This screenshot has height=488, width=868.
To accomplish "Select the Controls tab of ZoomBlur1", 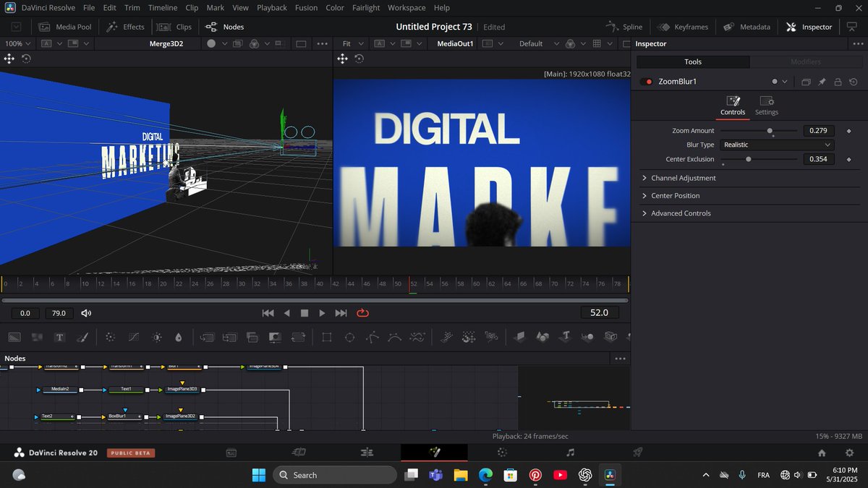I will pyautogui.click(x=733, y=106).
